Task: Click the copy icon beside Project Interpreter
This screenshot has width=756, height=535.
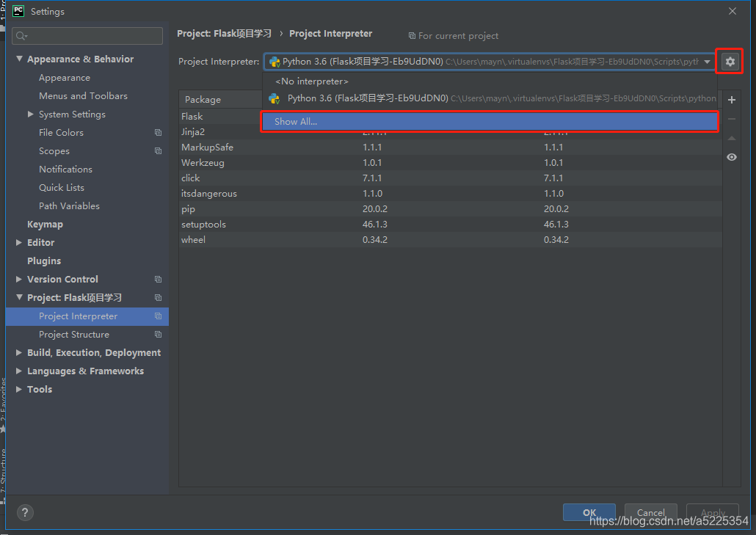Action: tap(158, 316)
